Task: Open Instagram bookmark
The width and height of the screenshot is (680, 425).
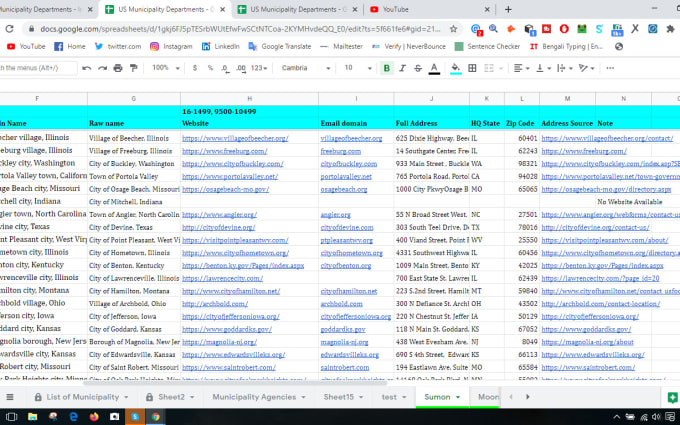Action: 171,46
